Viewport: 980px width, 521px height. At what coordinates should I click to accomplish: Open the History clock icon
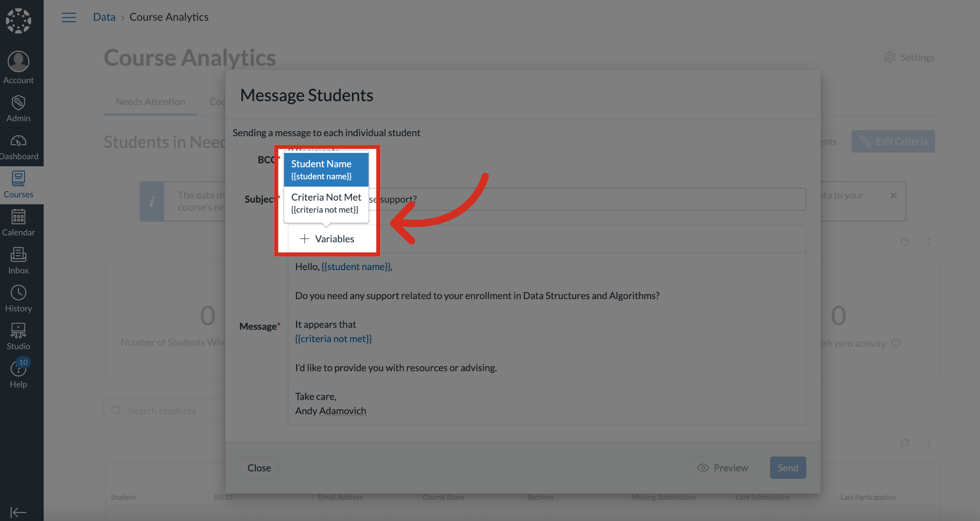[x=18, y=299]
